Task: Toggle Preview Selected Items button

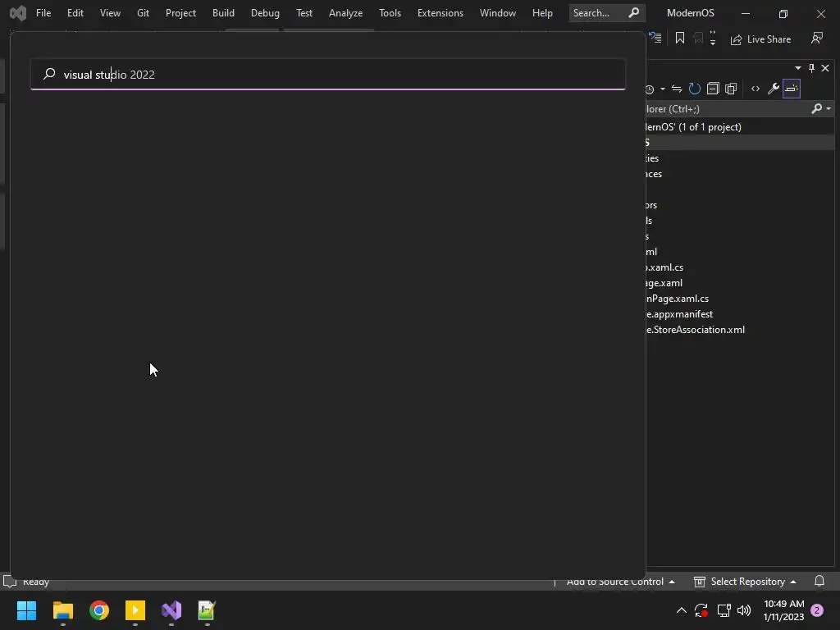Action: pyautogui.click(x=792, y=89)
